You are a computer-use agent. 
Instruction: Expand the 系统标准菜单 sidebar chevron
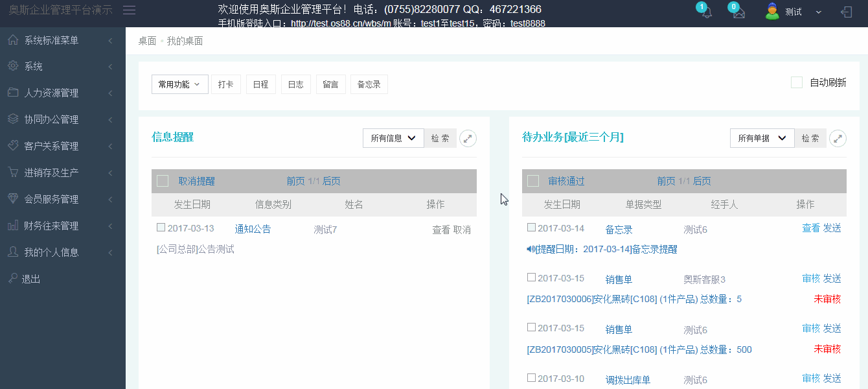click(x=111, y=41)
